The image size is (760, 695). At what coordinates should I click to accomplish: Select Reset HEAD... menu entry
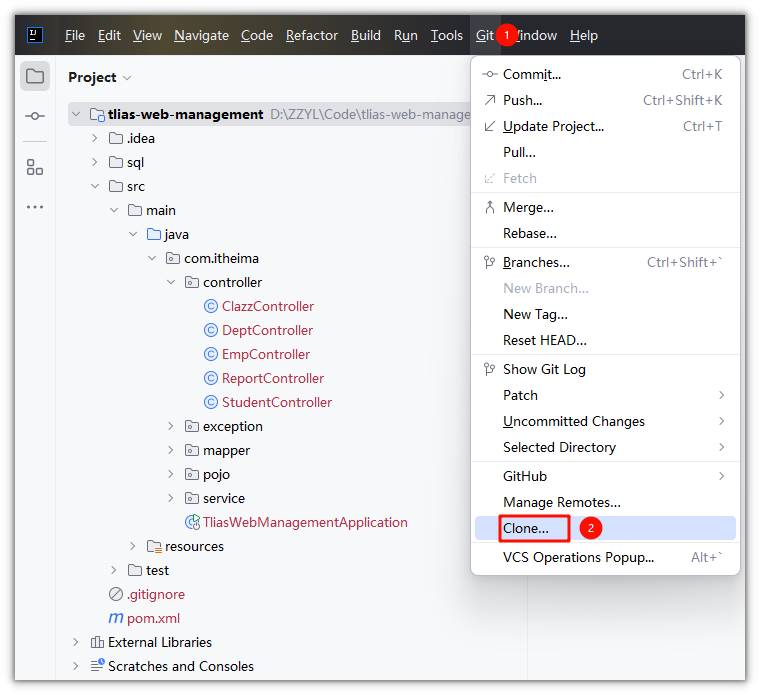pos(605,340)
